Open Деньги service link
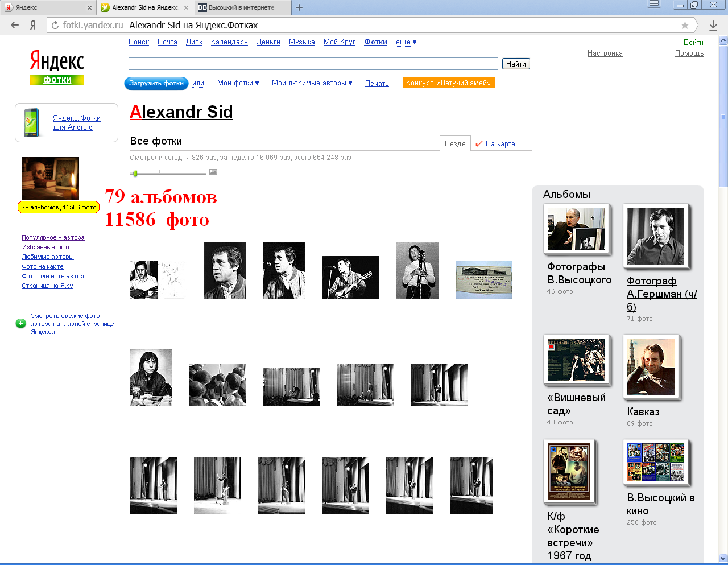Viewport: 728px width, 565px height. [268, 42]
